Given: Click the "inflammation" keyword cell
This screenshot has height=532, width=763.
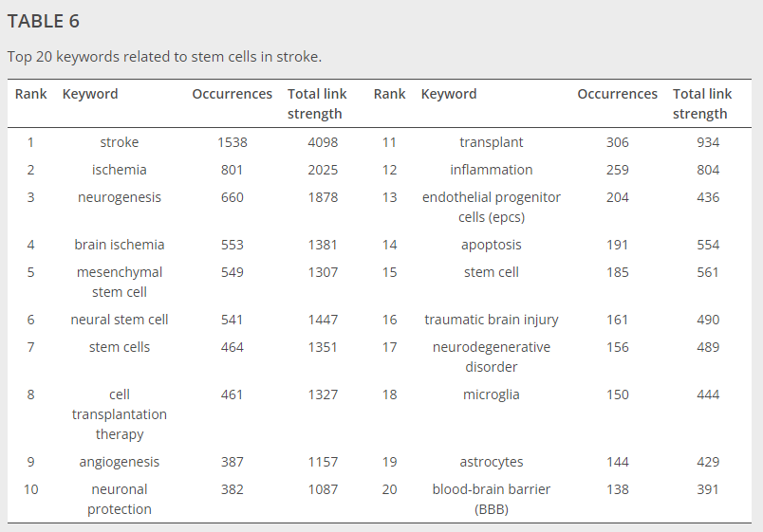Looking at the screenshot, I should [492, 170].
